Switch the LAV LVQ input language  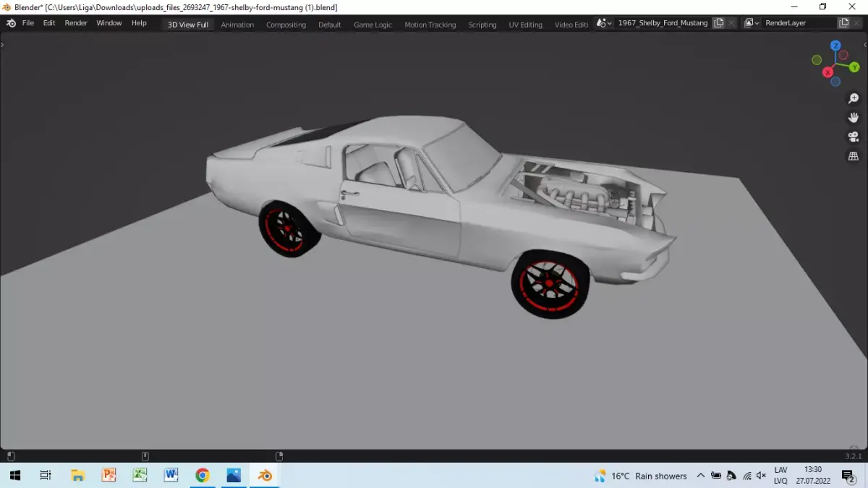click(x=780, y=475)
